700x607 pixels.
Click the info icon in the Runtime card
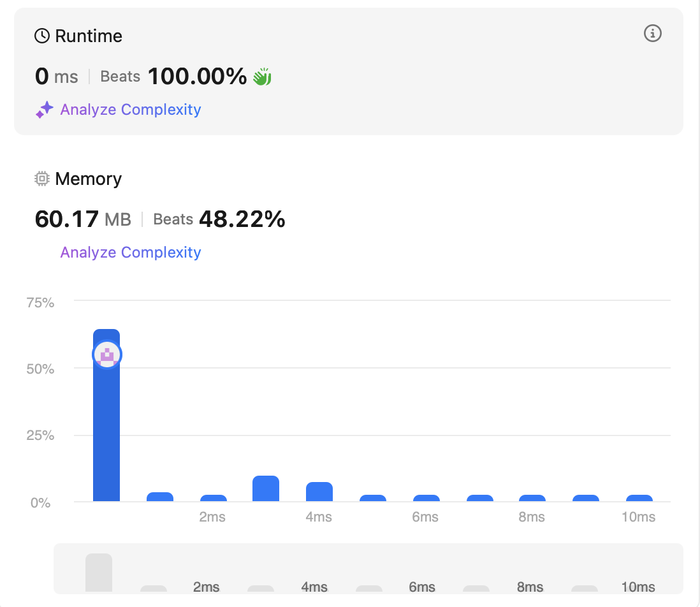(x=652, y=34)
